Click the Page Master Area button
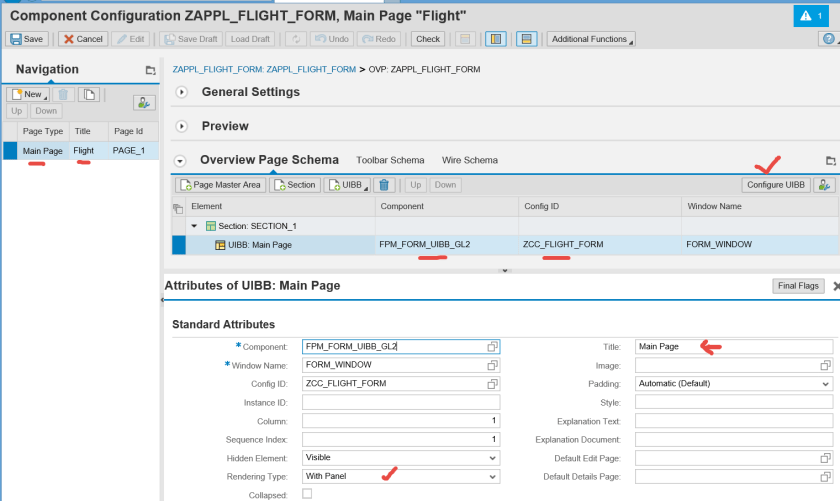This screenshot has height=501, width=840. click(x=220, y=185)
